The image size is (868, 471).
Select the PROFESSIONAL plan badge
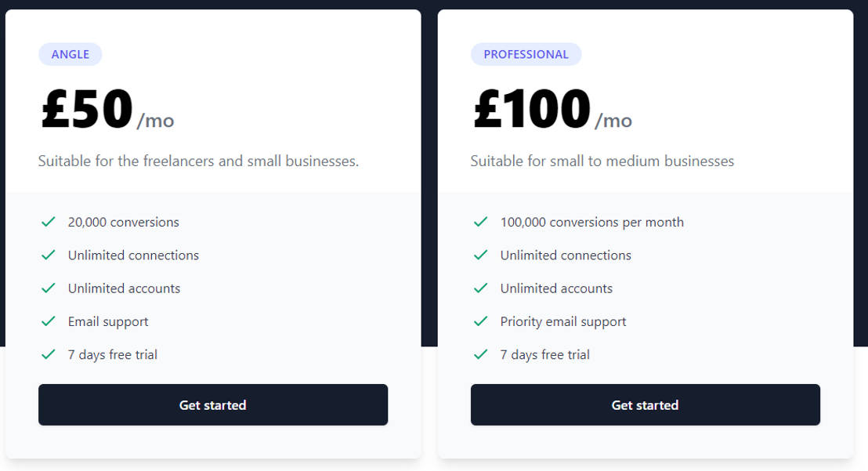526,54
